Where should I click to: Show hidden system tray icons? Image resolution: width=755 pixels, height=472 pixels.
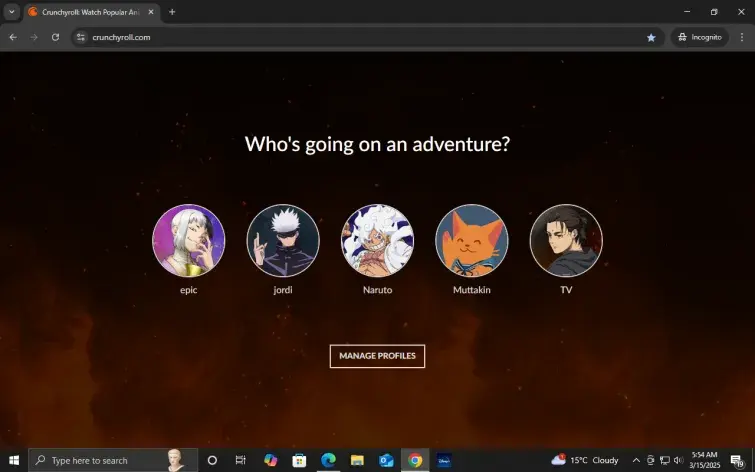(636, 460)
